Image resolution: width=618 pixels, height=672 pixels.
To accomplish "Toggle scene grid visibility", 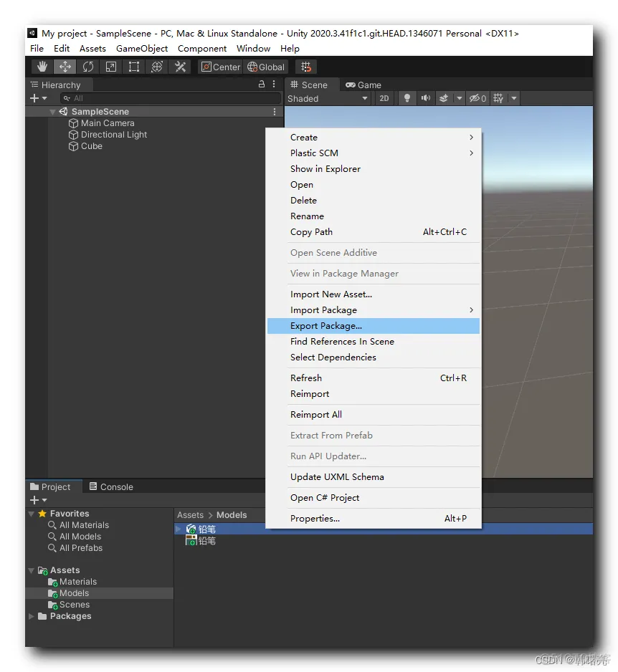I will click(498, 99).
